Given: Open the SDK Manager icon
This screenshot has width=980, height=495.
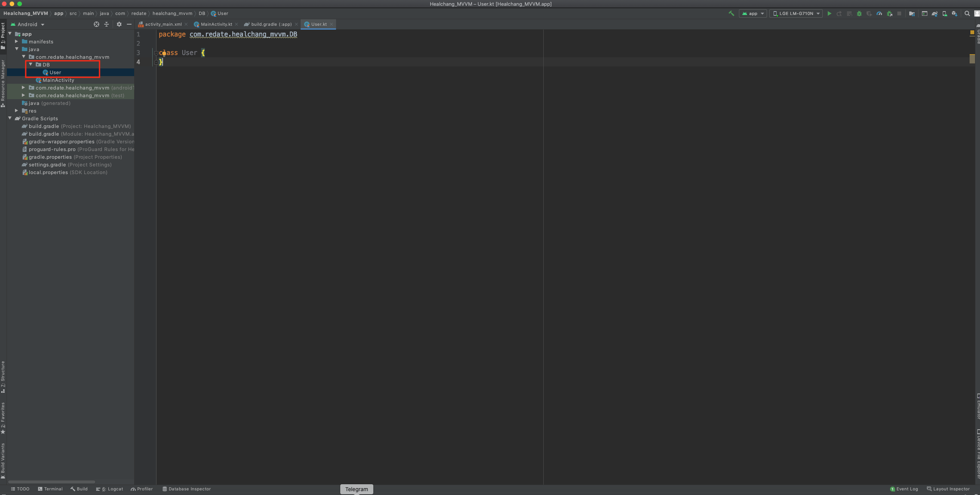Looking at the screenshot, I should (955, 13).
